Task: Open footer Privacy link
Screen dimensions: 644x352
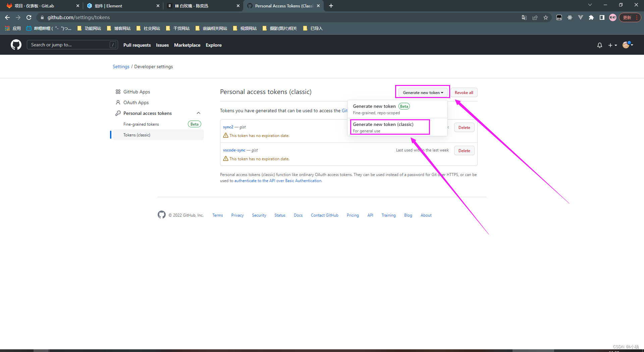Action: [x=237, y=215]
